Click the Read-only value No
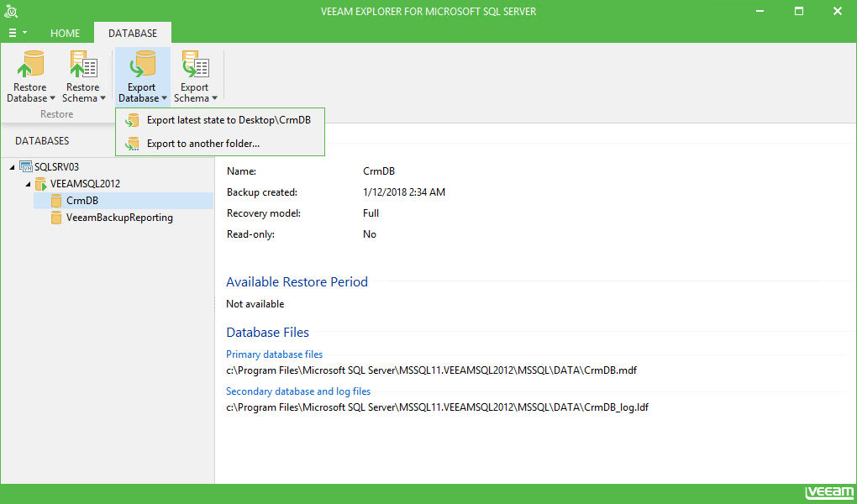857x504 pixels. pos(370,234)
